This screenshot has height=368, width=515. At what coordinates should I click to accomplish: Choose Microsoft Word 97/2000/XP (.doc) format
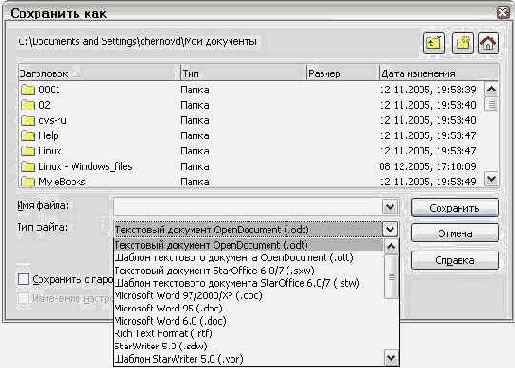(x=189, y=296)
